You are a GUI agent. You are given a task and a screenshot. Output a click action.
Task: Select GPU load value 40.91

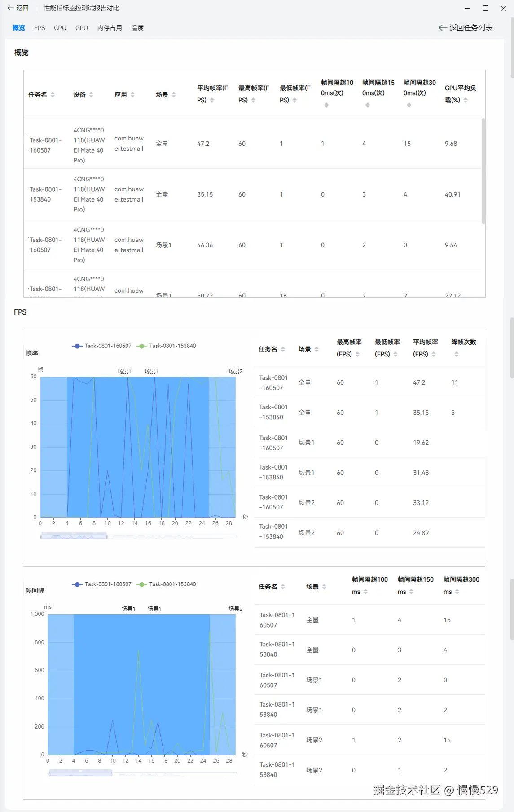[x=452, y=194]
